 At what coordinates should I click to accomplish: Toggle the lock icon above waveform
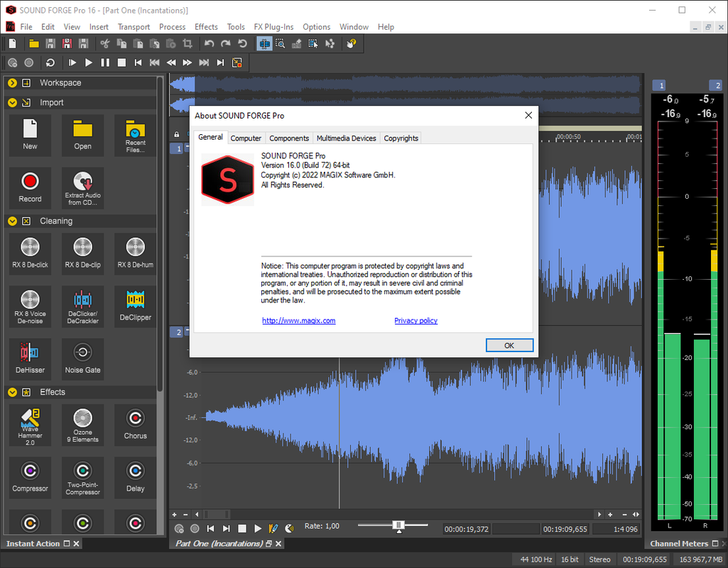176,135
